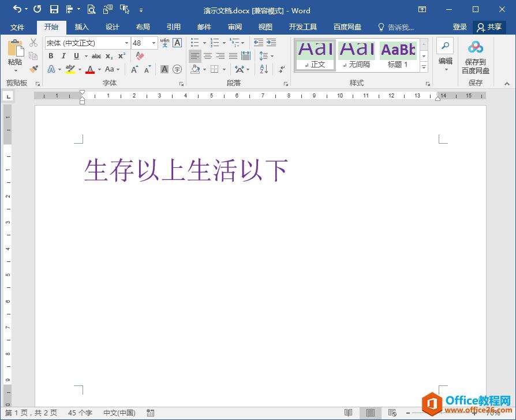The image size is (516, 420).
Task: Click the Redo (repeat) icon
Action: [37, 10]
